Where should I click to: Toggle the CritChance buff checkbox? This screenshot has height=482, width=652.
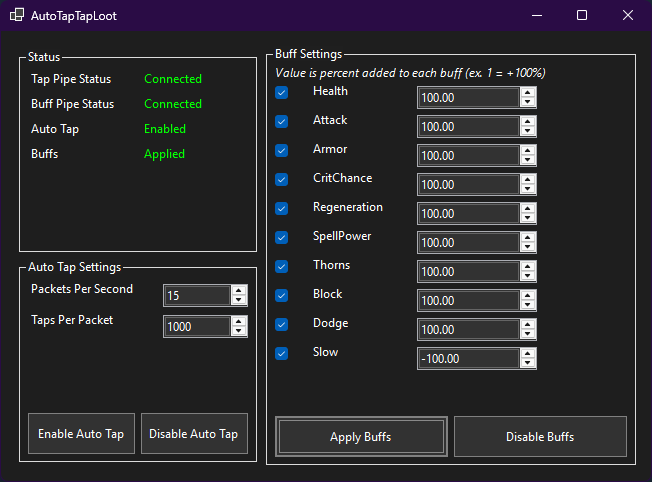tap(282, 179)
